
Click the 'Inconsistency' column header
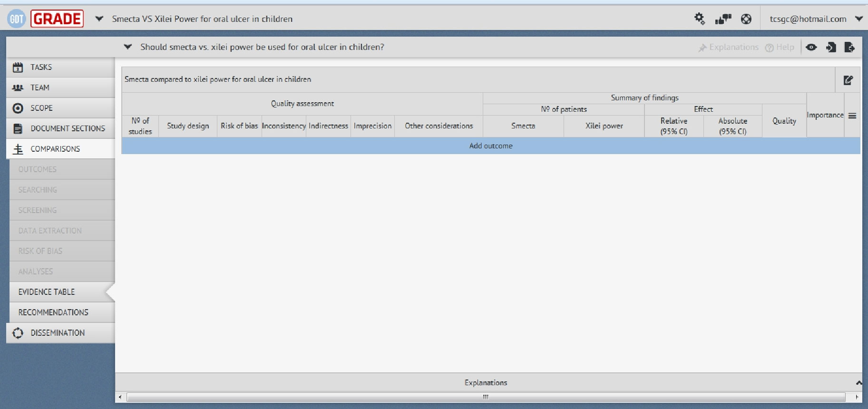point(283,126)
